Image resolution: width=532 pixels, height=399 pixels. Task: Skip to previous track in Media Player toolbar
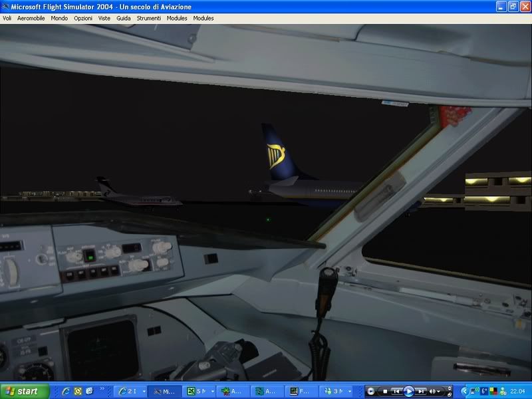pos(396,392)
